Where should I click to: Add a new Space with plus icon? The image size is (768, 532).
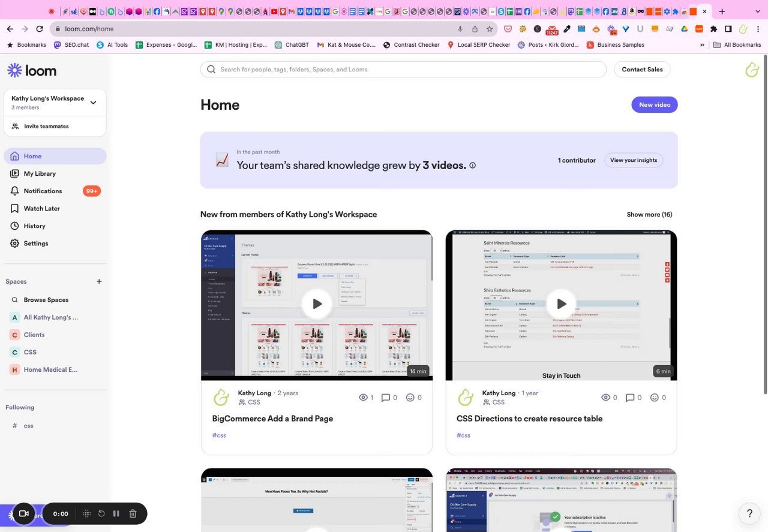[99, 281]
